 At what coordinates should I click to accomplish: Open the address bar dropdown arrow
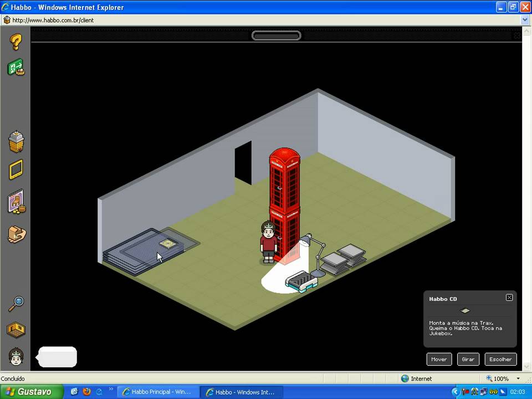525,20
